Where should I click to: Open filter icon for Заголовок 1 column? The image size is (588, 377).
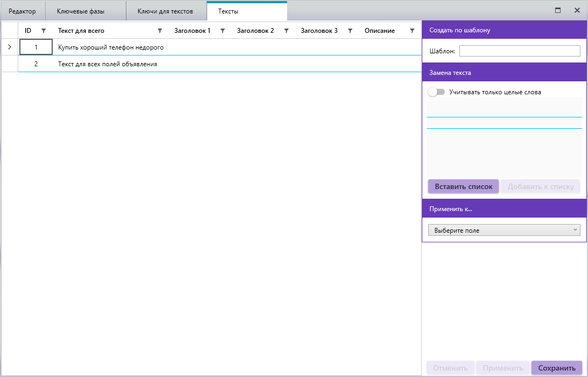pos(223,31)
